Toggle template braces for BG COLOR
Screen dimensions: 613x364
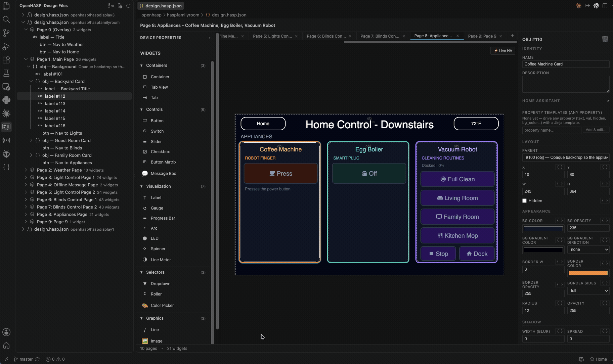pyautogui.click(x=560, y=220)
